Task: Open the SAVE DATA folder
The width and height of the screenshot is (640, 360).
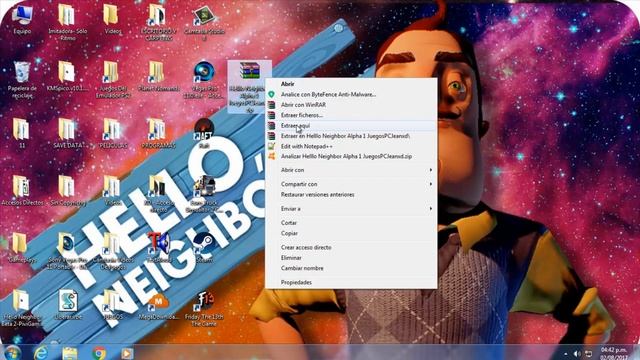Action: [x=68, y=133]
